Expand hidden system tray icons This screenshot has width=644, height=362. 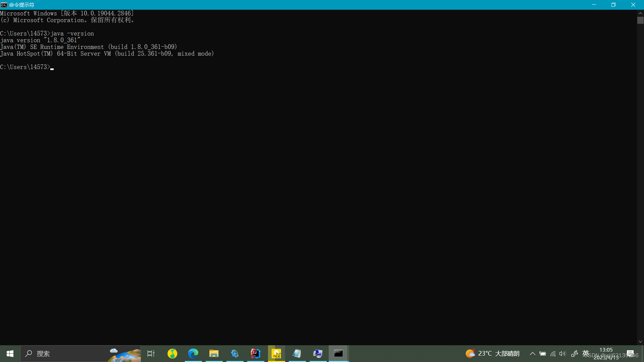[532, 354]
